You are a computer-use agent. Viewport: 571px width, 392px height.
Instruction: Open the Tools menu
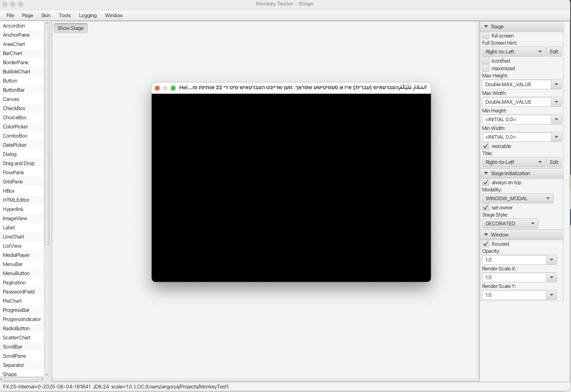coord(65,16)
